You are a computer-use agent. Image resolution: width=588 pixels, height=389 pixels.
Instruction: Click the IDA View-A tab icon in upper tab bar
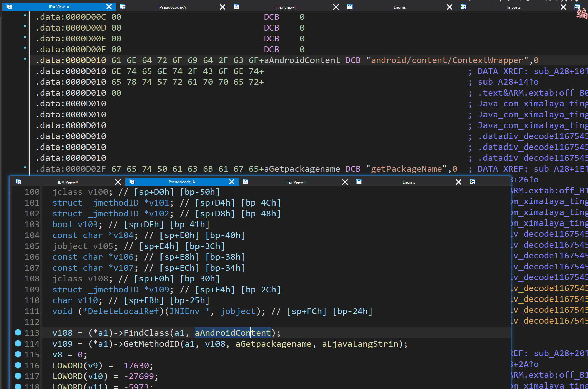pos(9,7)
